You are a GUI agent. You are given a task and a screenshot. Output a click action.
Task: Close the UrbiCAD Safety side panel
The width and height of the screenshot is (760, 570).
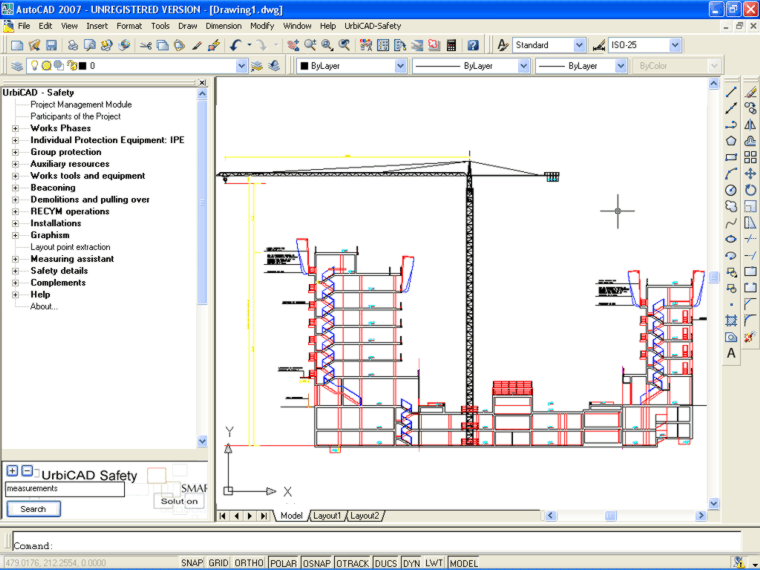tap(203, 82)
